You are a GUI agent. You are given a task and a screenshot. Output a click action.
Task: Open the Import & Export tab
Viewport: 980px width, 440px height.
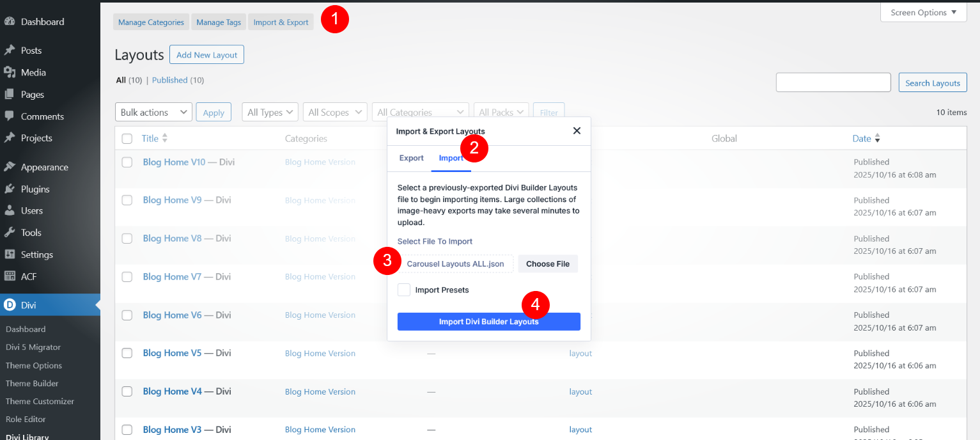pos(281,22)
